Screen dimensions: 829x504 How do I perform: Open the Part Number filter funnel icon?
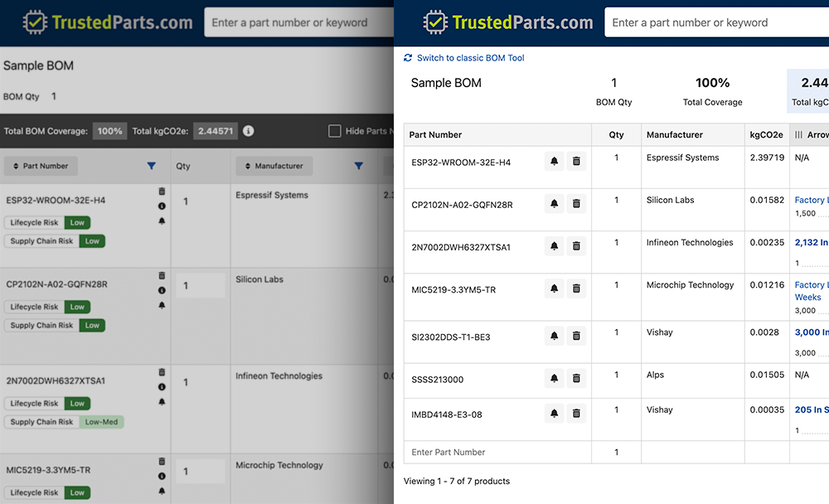(151, 166)
